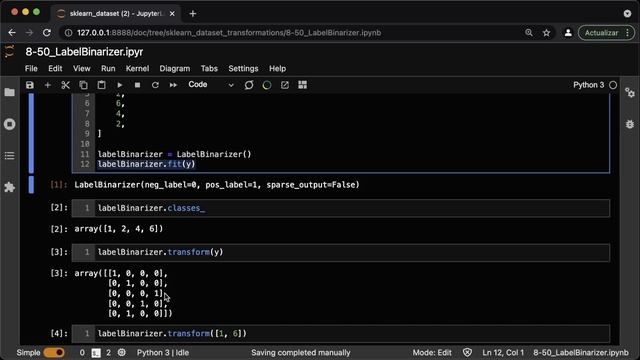
Task: Click the browser back arrow
Action: [x=12, y=33]
